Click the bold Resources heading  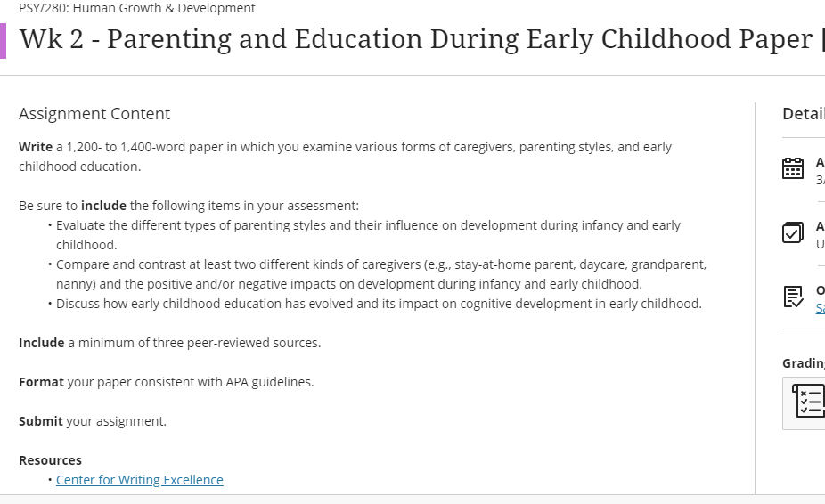click(50, 460)
